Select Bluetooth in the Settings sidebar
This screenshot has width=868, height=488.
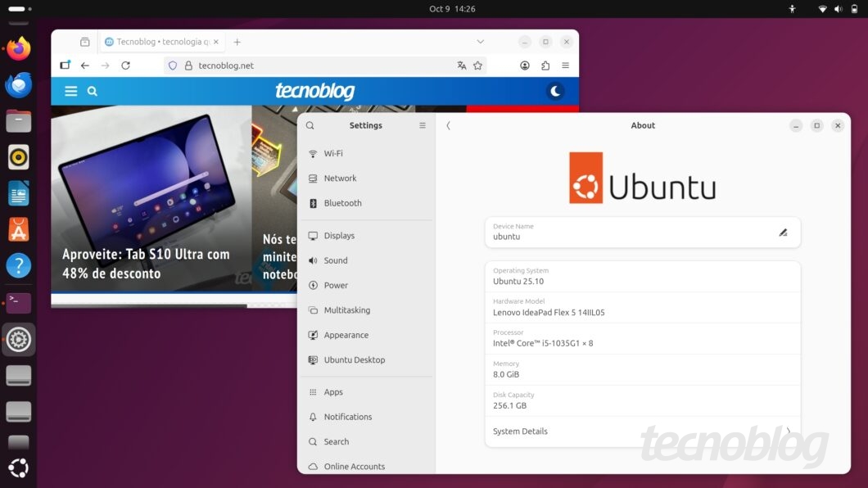coord(343,203)
